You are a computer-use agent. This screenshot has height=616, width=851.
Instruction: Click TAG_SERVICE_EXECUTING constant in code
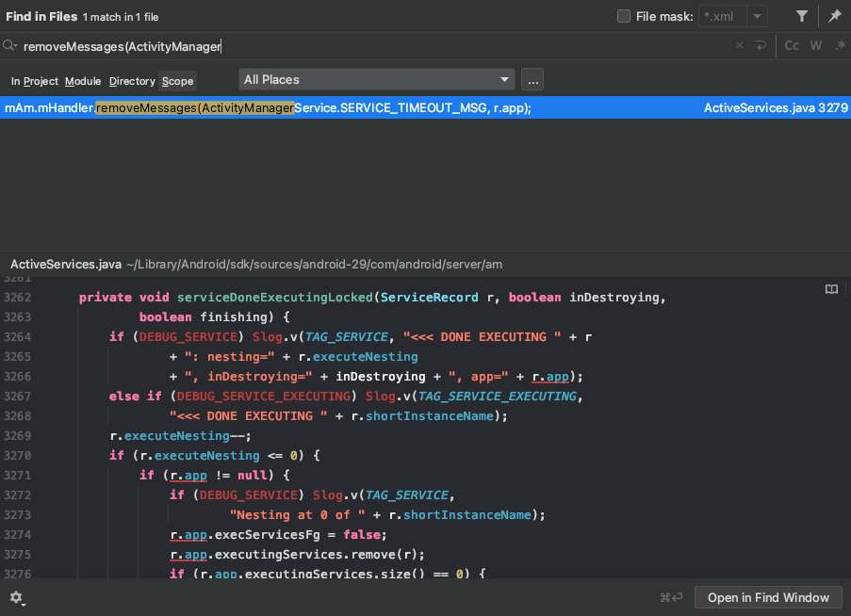tap(498, 396)
